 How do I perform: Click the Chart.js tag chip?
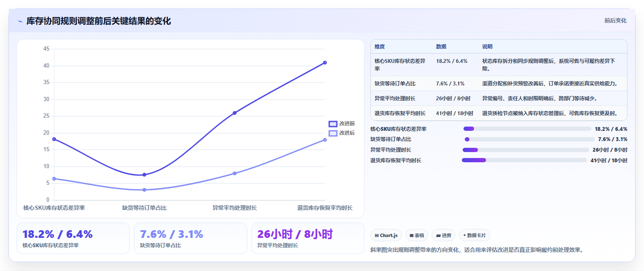[x=386, y=235]
